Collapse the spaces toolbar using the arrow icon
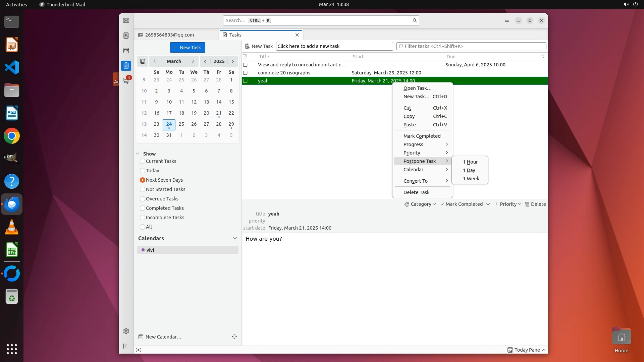The width and height of the screenshot is (644, 362). click(x=126, y=346)
